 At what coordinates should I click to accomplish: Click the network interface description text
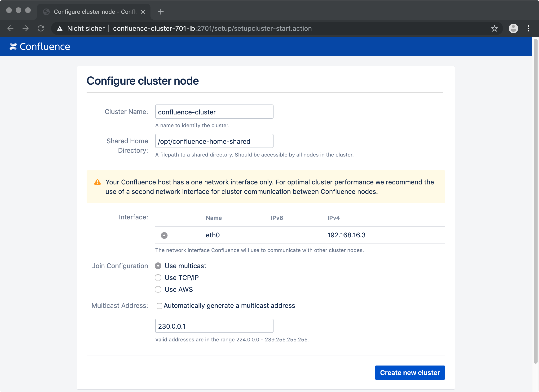(x=260, y=250)
